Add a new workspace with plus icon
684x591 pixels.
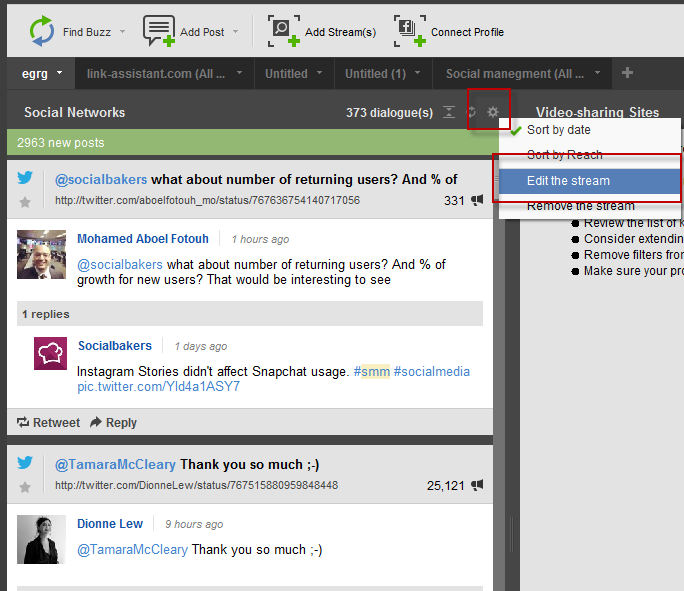coord(627,72)
